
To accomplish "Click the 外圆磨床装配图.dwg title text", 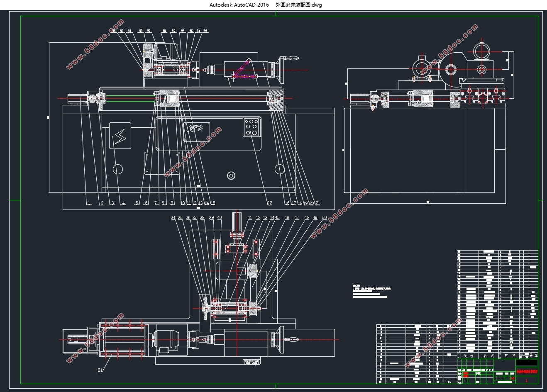I will pos(299,5).
